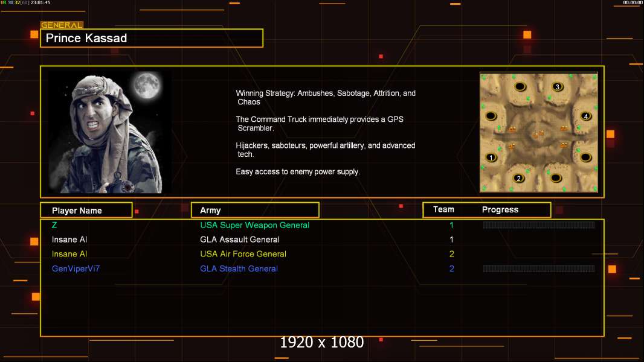
Task: Click GLA Assault General army
Action: point(240,240)
